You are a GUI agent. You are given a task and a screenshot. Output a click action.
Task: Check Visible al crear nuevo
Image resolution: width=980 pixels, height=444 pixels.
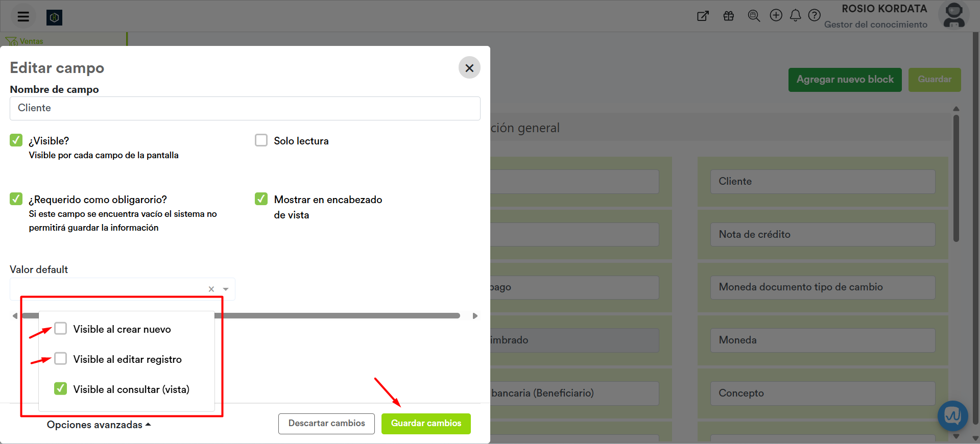61,329
